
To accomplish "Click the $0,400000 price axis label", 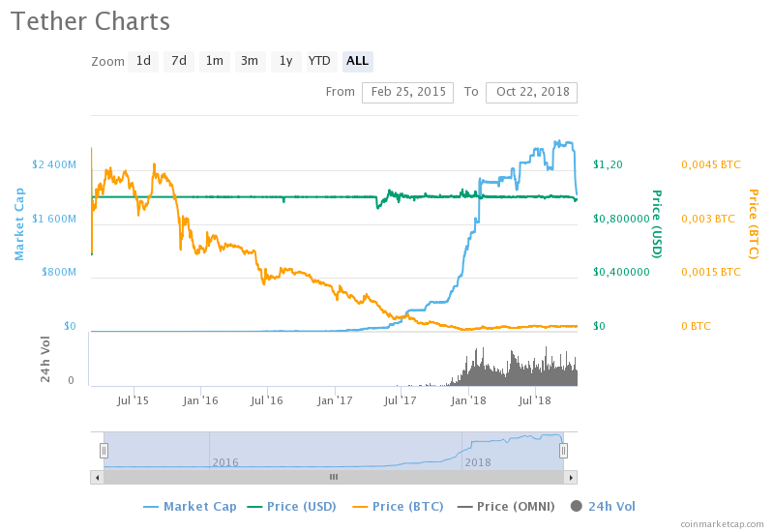I will (x=621, y=272).
